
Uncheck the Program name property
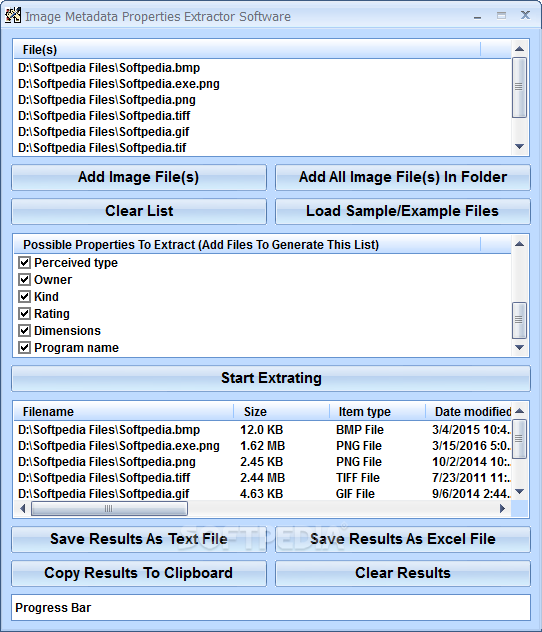coord(25,347)
